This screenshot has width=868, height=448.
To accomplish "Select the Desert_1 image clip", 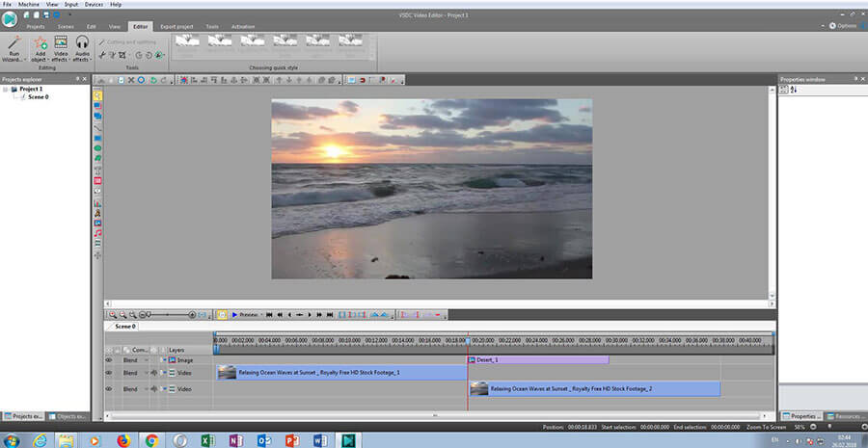I will click(538, 360).
